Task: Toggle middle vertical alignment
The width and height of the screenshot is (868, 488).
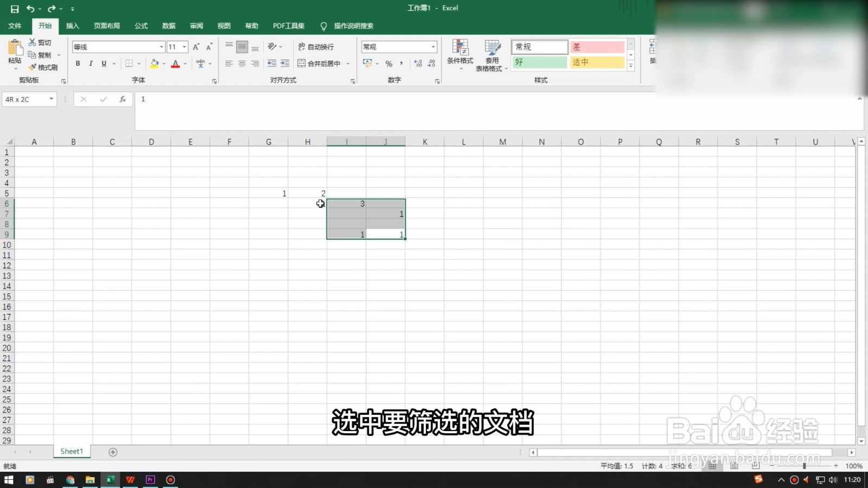Action: point(242,47)
